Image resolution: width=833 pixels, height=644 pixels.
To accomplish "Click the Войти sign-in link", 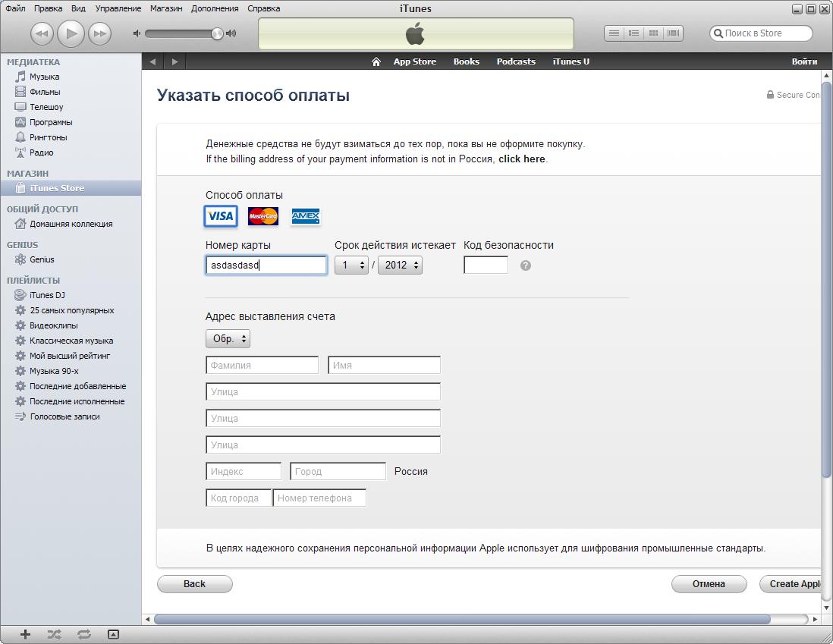I will 804,61.
